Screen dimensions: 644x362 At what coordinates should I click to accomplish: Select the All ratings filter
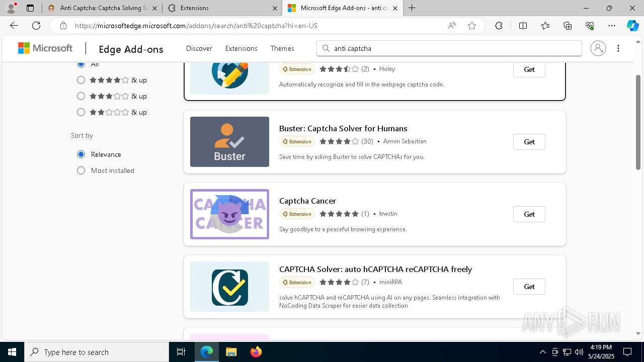(81, 64)
